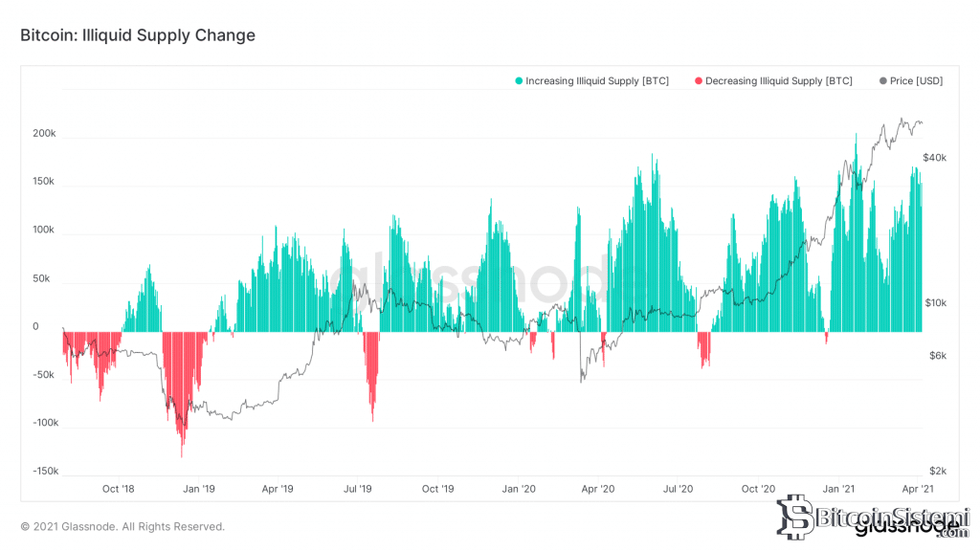Click the green Increasing Illiquid Supply legend dot
Screen dimensions: 980x551
tap(519, 81)
